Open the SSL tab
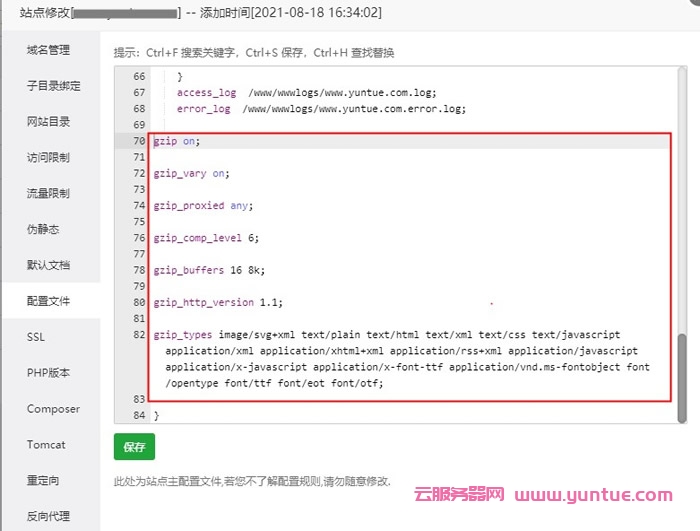This screenshot has width=700, height=531. [x=36, y=337]
